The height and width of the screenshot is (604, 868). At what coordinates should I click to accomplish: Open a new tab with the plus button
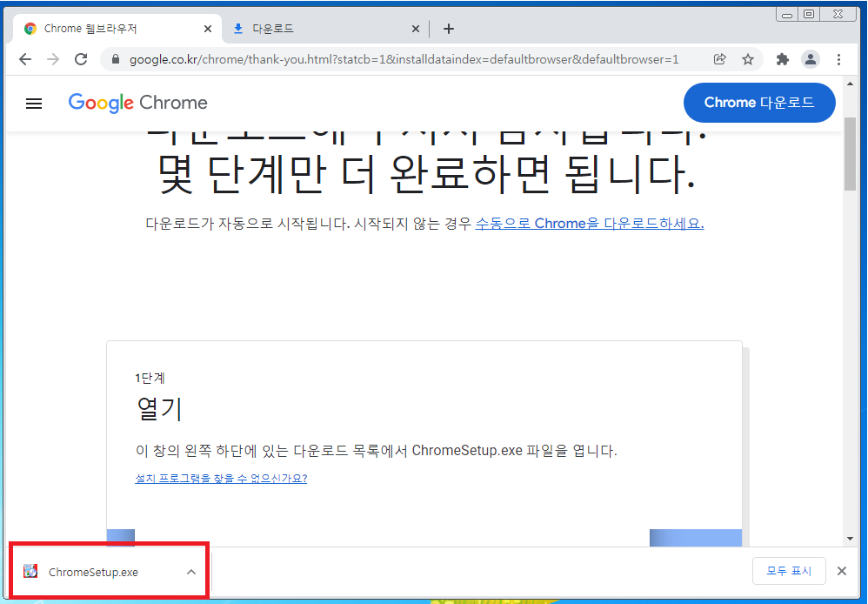[449, 29]
